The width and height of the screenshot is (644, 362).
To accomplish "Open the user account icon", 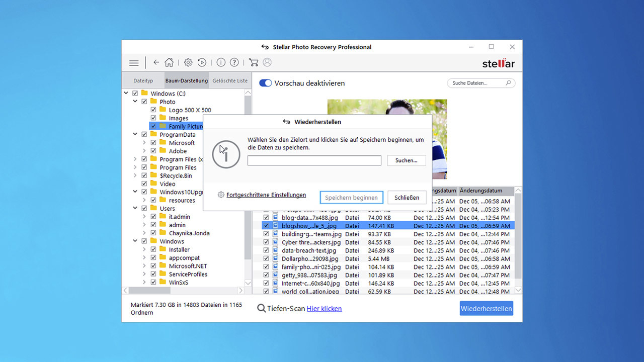I will tap(267, 62).
